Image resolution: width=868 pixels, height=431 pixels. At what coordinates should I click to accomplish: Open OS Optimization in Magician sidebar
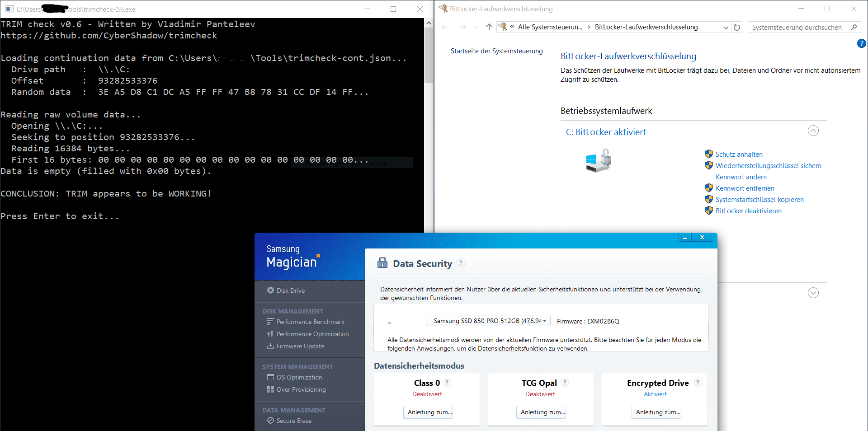click(299, 377)
